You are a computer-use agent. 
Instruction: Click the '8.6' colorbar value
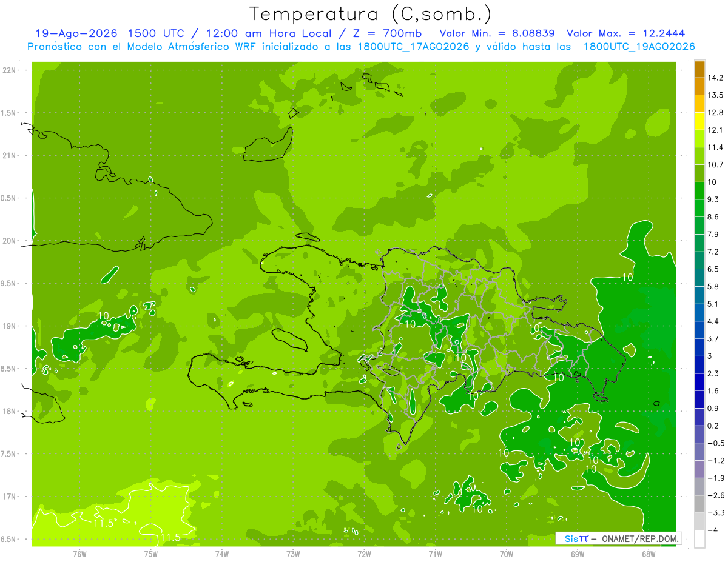point(713,216)
